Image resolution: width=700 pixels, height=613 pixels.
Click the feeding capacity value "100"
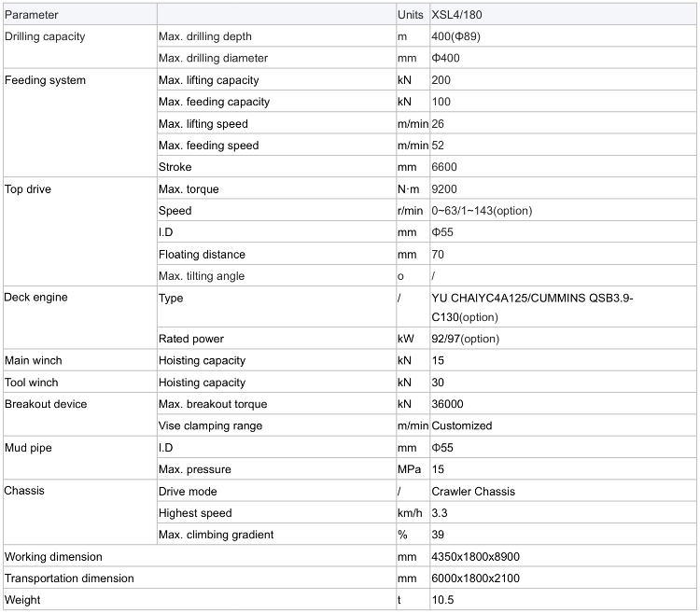point(441,102)
